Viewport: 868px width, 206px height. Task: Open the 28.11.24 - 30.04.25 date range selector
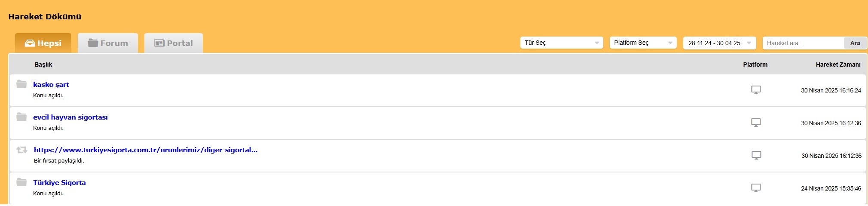pos(719,43)
